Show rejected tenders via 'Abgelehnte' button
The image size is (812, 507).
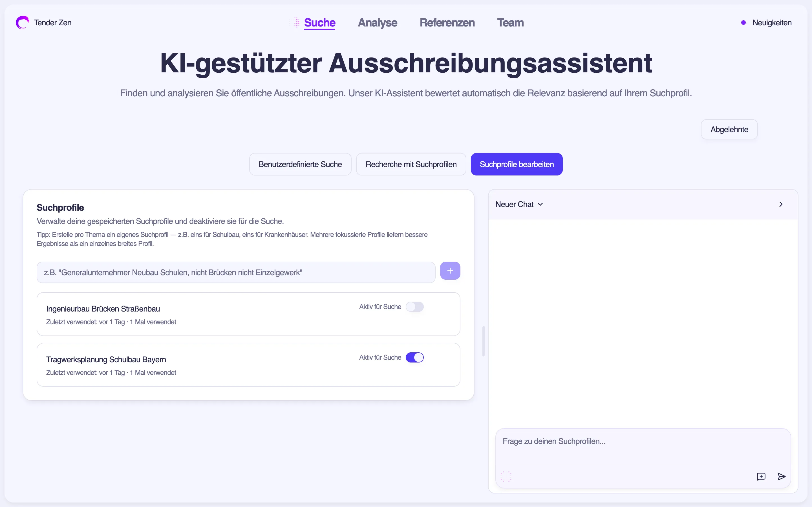tap(729, 129)
